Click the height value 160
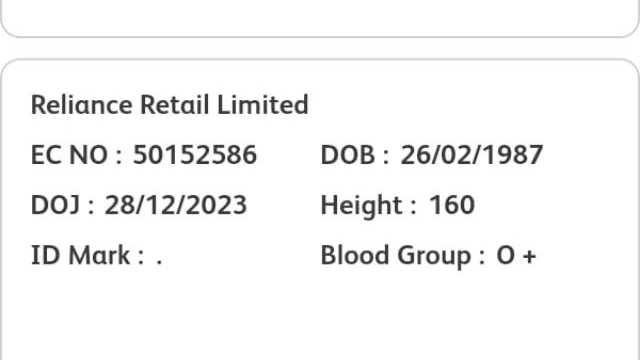 coord(452,205)
